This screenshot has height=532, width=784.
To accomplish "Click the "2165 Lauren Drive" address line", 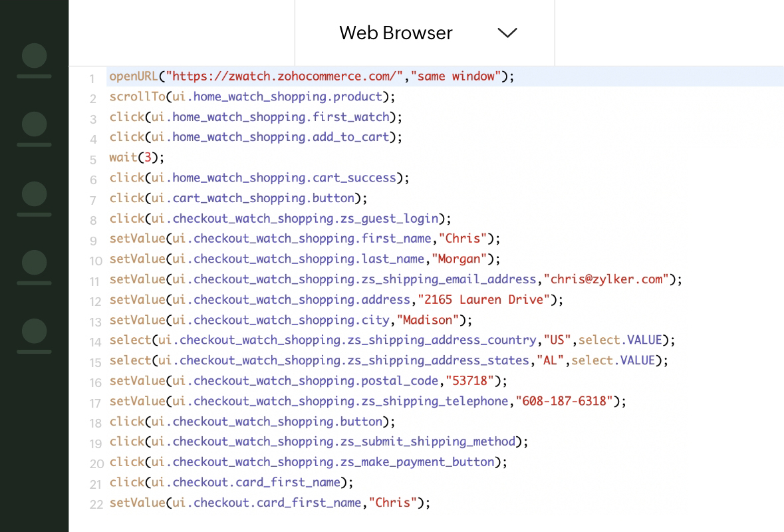I will point(336,299).
